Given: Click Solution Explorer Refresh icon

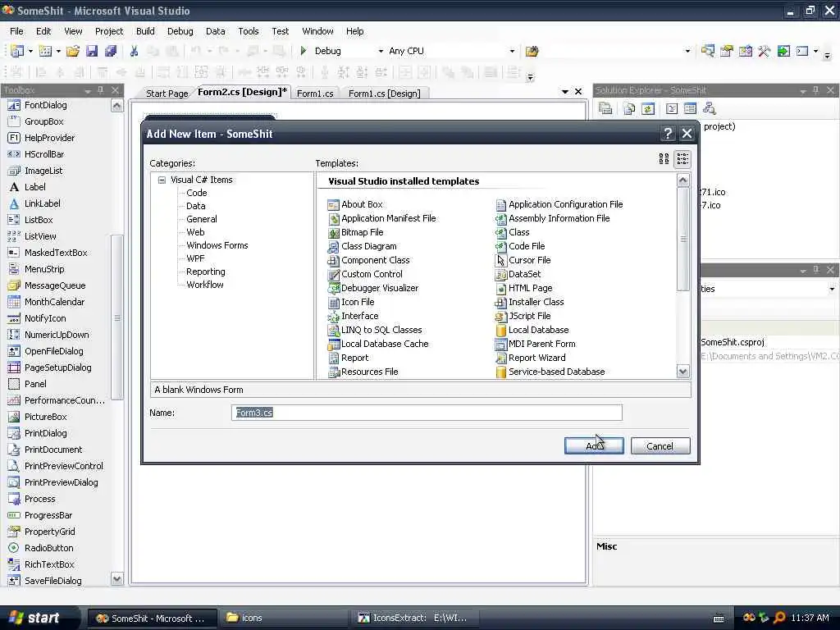Looking at the screenshot, I should pos(648,109).
